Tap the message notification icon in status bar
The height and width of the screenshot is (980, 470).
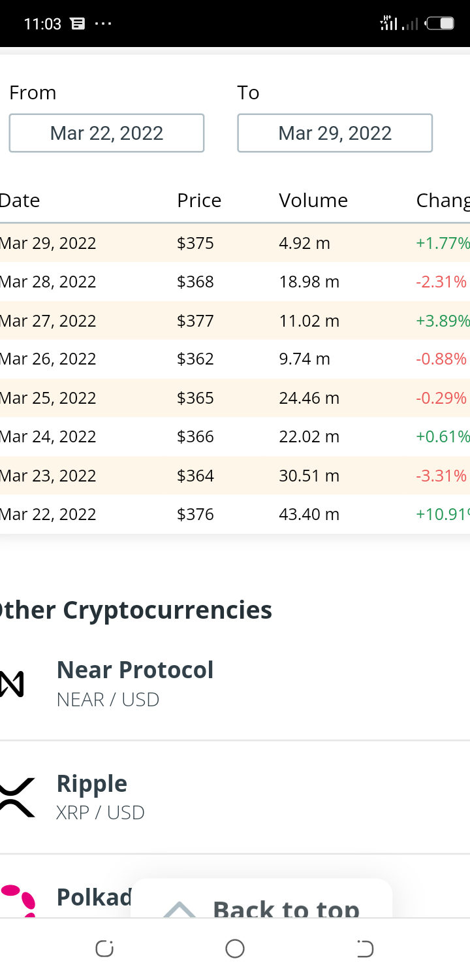pos(78,24)
